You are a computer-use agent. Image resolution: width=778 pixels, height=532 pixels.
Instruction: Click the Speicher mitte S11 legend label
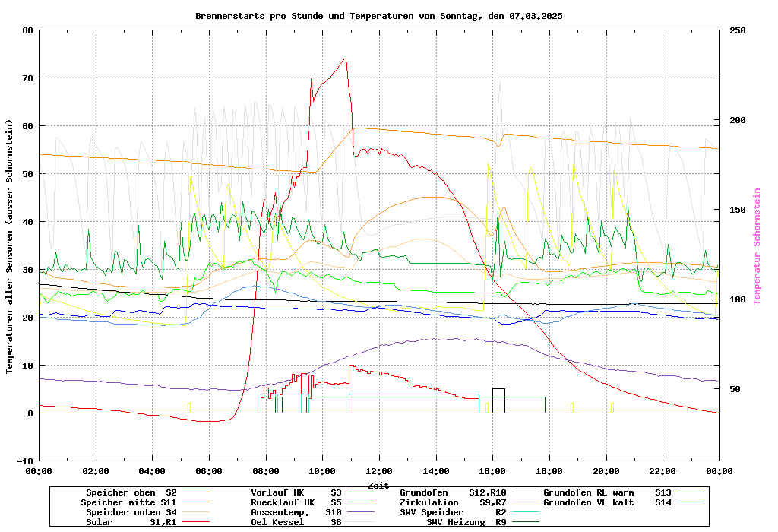[x=128, y=502]
